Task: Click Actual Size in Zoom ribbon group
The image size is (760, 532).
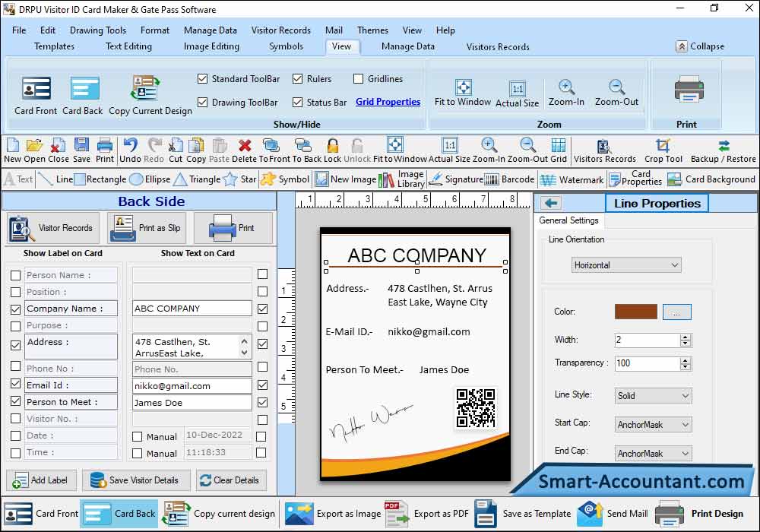Action: coord(517,89)
